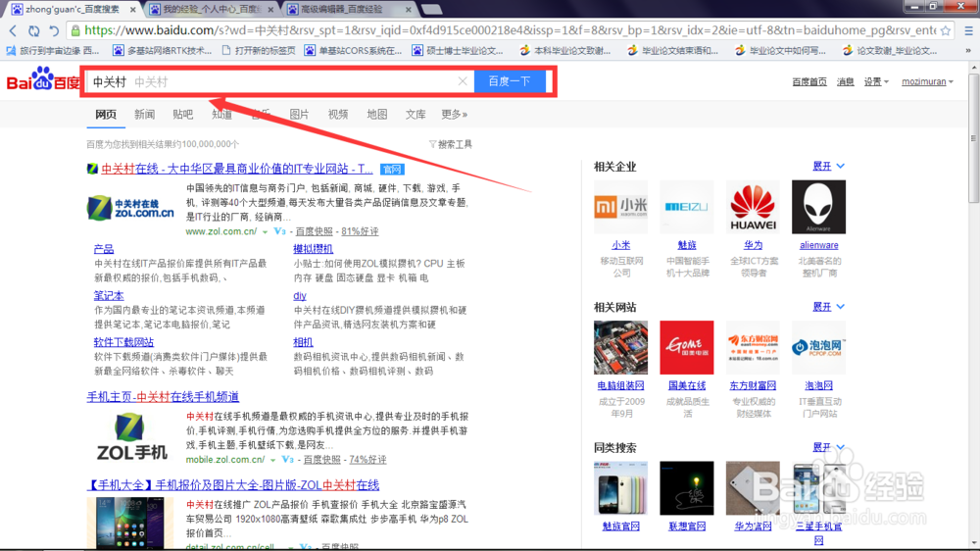Open the 中关村在线 first result title link
980x551 pixels.
(237, 169)
